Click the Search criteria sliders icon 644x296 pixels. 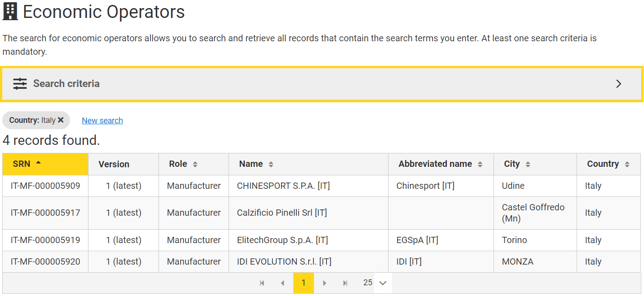[x=20, y=84]
